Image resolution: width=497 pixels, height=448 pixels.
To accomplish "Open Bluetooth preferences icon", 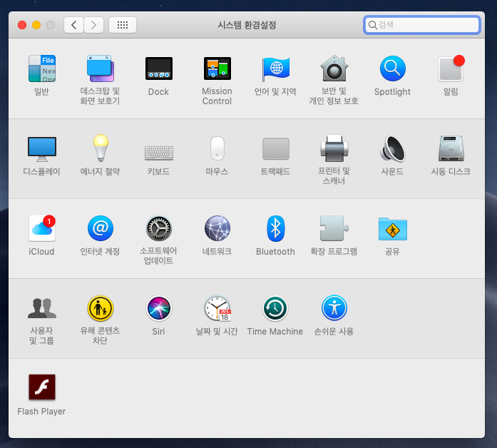I will point(275,228).
